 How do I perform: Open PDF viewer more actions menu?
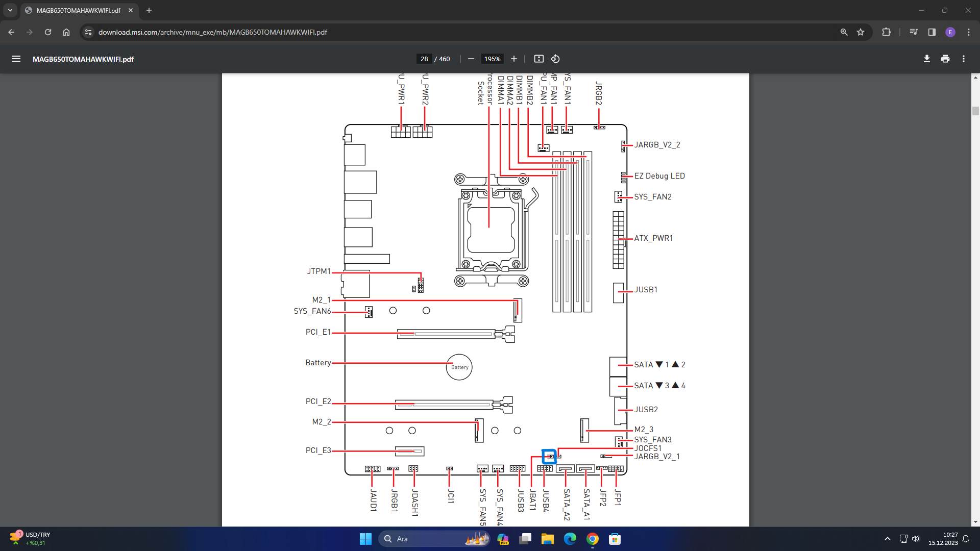coord(964,59)
